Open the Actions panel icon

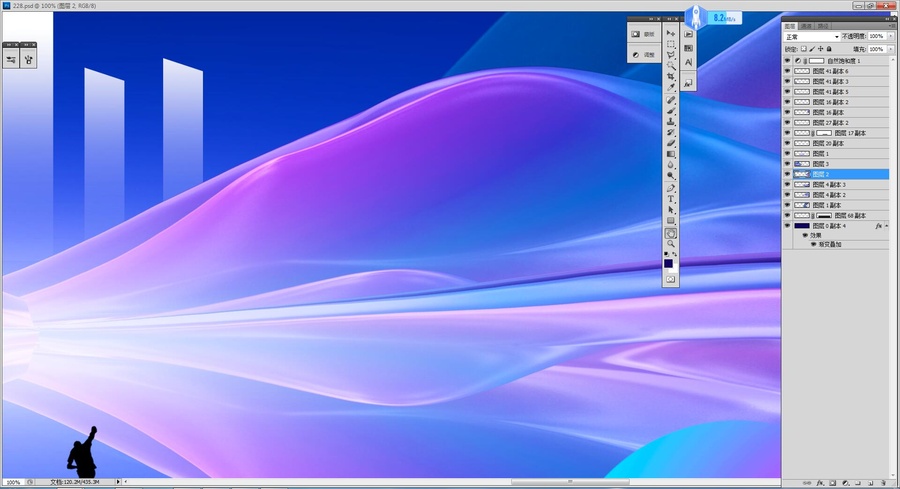pyautogui.click(x=688, y=34)
